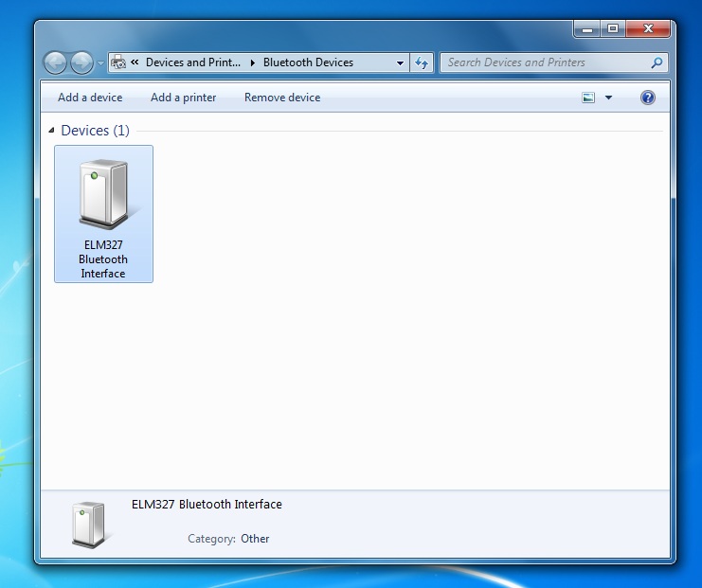
Task: Click ELM327 Bluetooth Interface label under the icon
Action: pos(103,259)
